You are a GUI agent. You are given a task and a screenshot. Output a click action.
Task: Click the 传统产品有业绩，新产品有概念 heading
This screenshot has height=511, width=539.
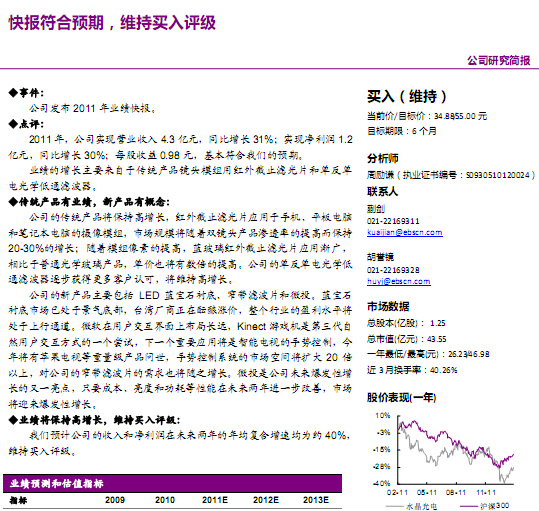pyautogui.click(x=89, y=202)
